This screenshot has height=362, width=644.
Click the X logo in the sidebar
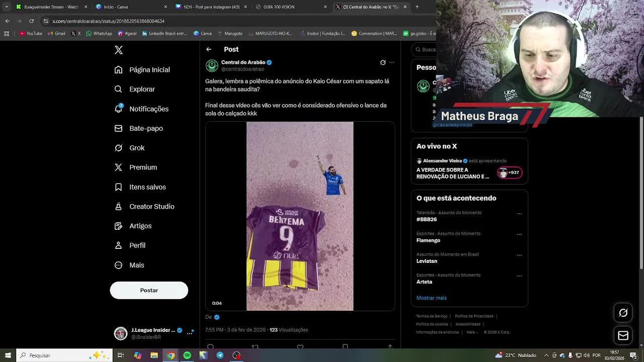click(x=118, y=50)
